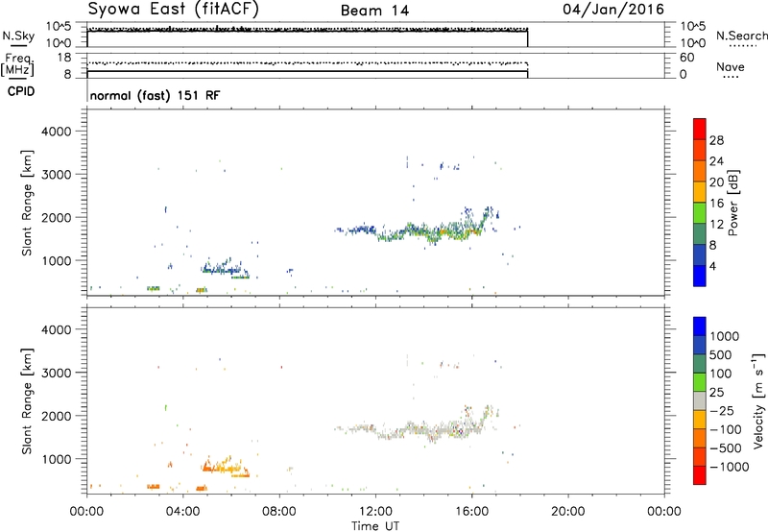Click the 'normal (fast) 151 RF' text
Viewport: 768px width, 532px height.
(x=155, y=95)
